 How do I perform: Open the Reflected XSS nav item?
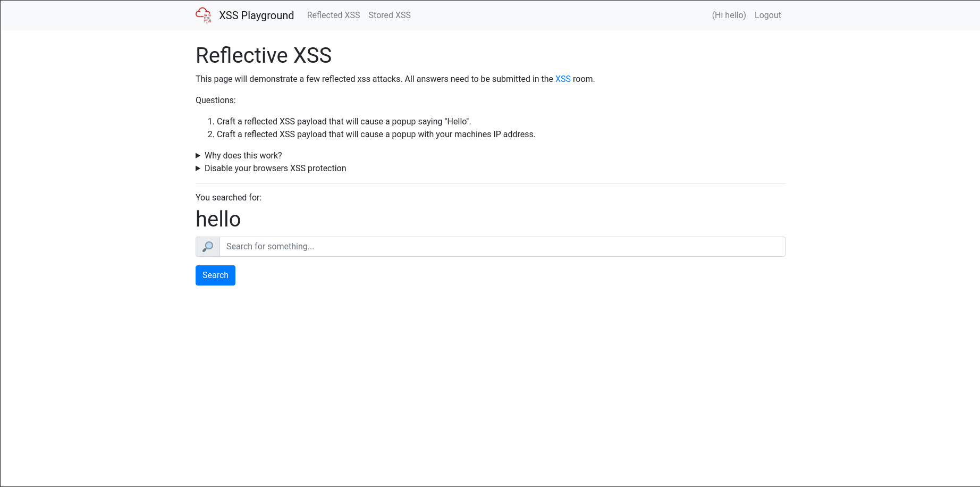click(333, 15)
